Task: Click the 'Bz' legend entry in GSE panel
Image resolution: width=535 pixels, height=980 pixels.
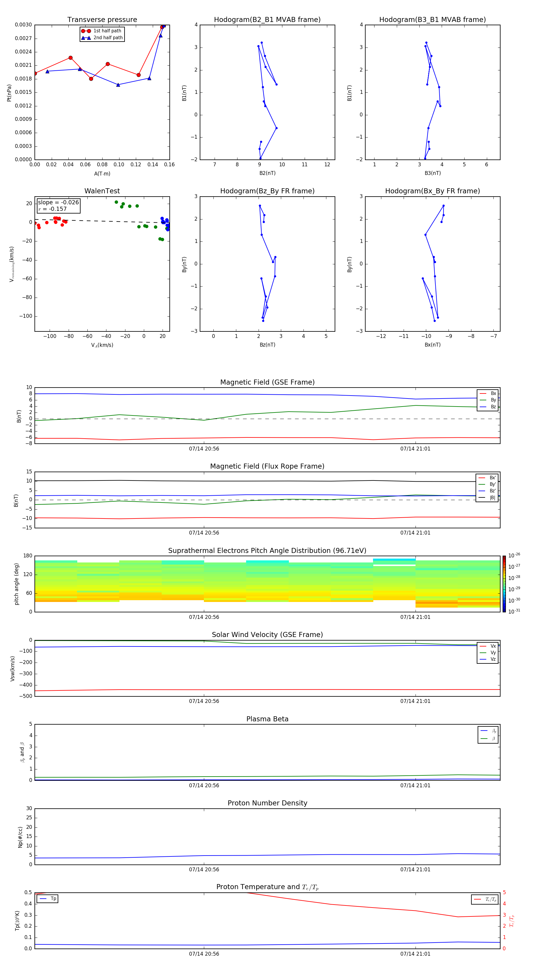Action: tap(488, 407)
